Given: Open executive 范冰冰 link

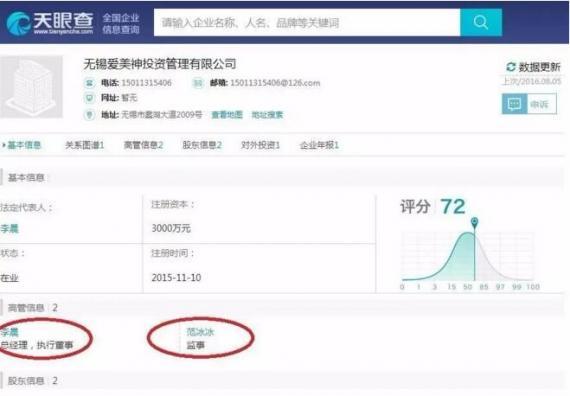Looking at the screenshot, I should click(200, 332).
